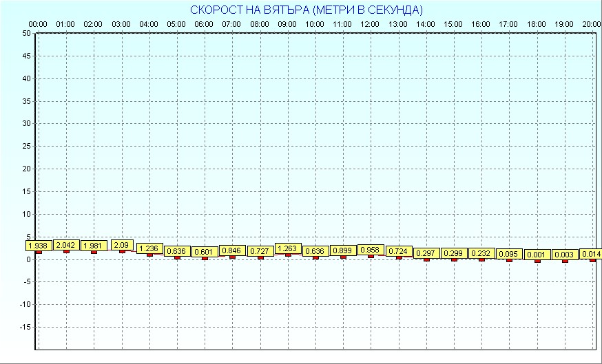Select the 0.095 value label

click(x=509, y=254)
